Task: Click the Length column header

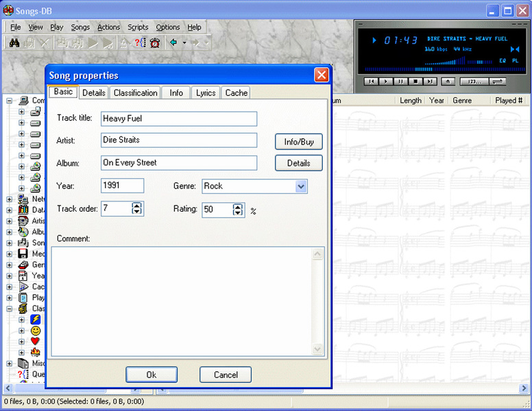Action: tap(410, 101)
